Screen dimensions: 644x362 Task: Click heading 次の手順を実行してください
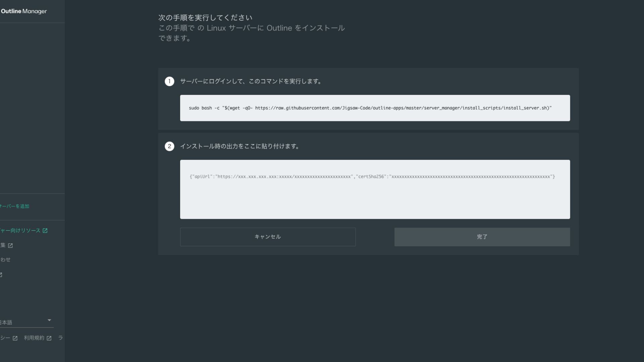coord(205,17)
